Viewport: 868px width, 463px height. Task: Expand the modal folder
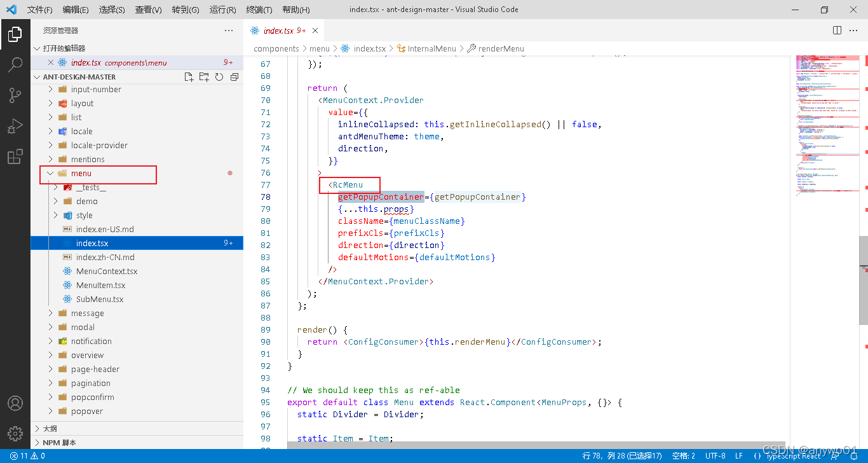137,328
